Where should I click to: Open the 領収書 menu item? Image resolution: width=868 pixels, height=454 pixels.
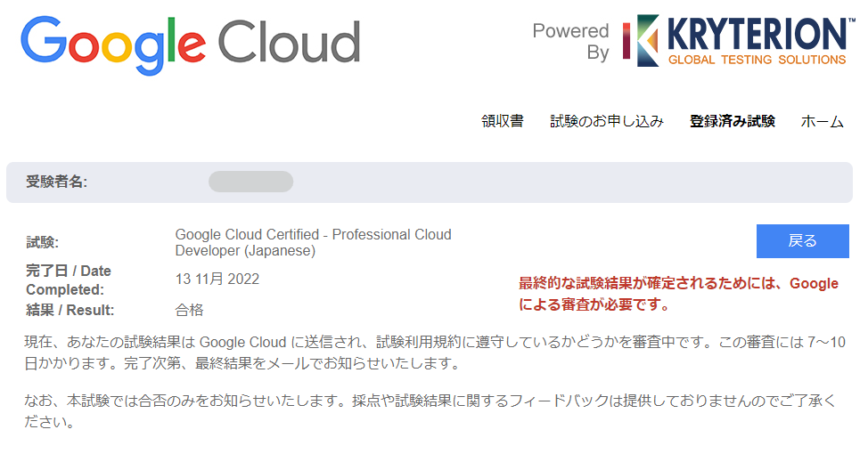[x=502, y=121]
